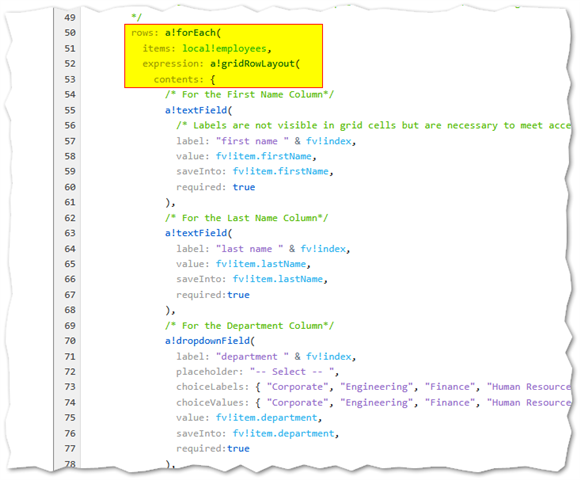580x480 pixels.
Task: Click the Last Name Column comment
Action: pyautogui.click(x=246, y=217)
